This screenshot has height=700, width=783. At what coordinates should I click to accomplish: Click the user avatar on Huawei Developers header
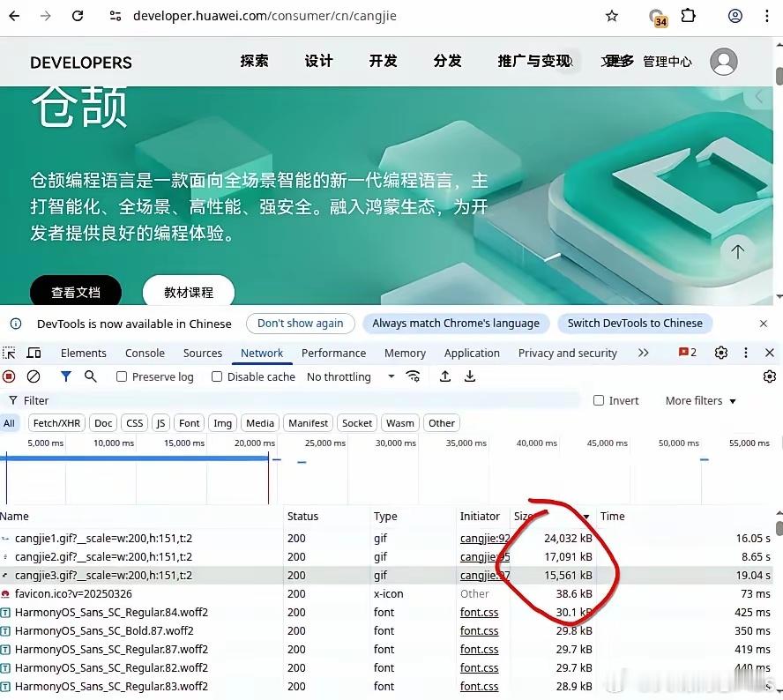(724, 62)
